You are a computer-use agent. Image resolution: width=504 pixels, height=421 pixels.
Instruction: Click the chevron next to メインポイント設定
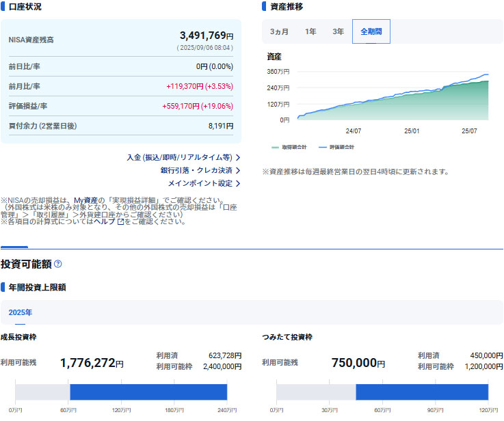pos(237,183)
